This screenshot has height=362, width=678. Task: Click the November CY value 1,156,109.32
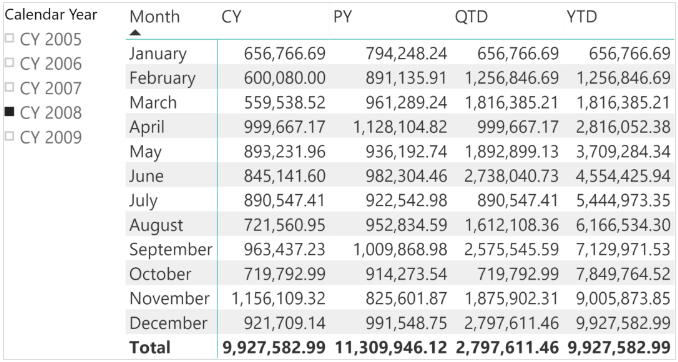click(278, 298)
